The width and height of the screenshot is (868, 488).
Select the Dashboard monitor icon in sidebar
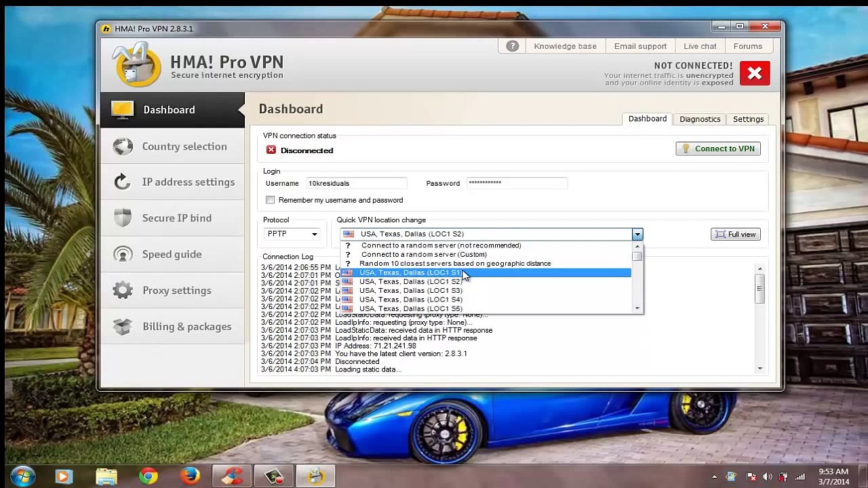pyautogui.click(x=123, y=110)
